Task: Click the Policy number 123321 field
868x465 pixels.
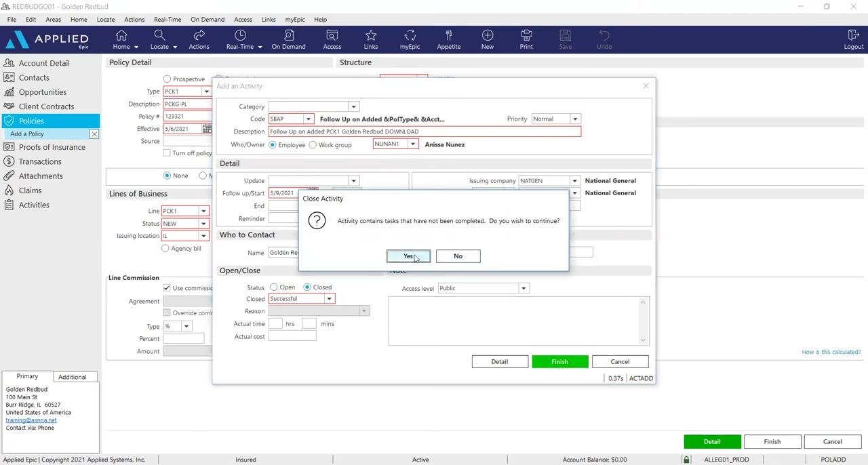Action: pyautogui.click(x=188, y=117)
